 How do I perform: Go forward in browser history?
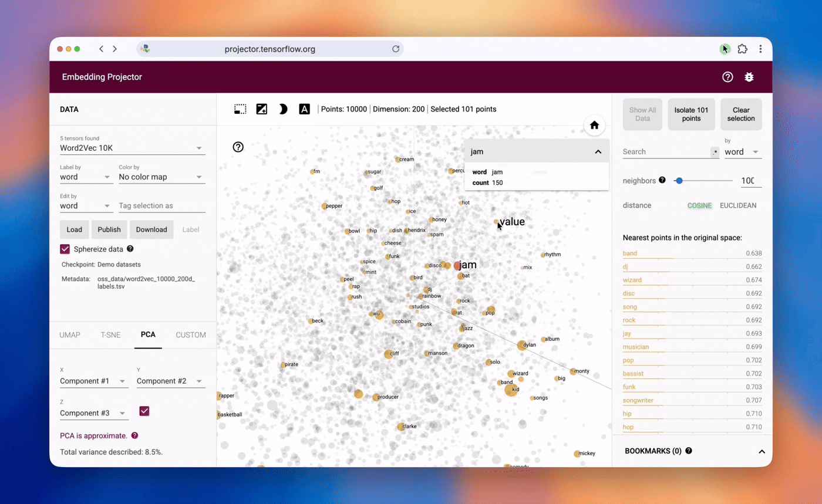114,49
